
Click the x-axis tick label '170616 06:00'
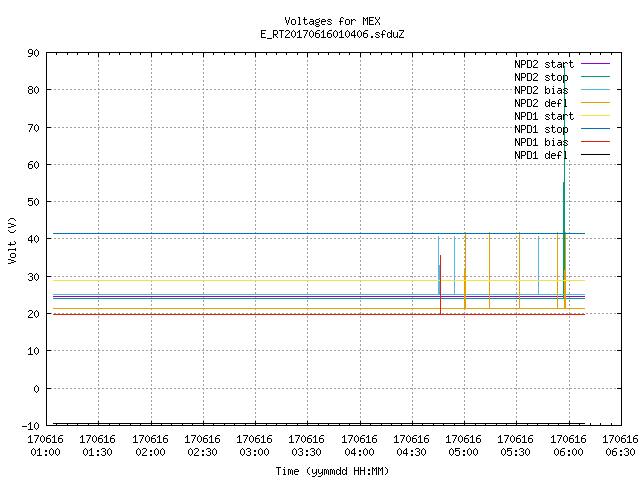pyautogui.click(x=569, y=446)
